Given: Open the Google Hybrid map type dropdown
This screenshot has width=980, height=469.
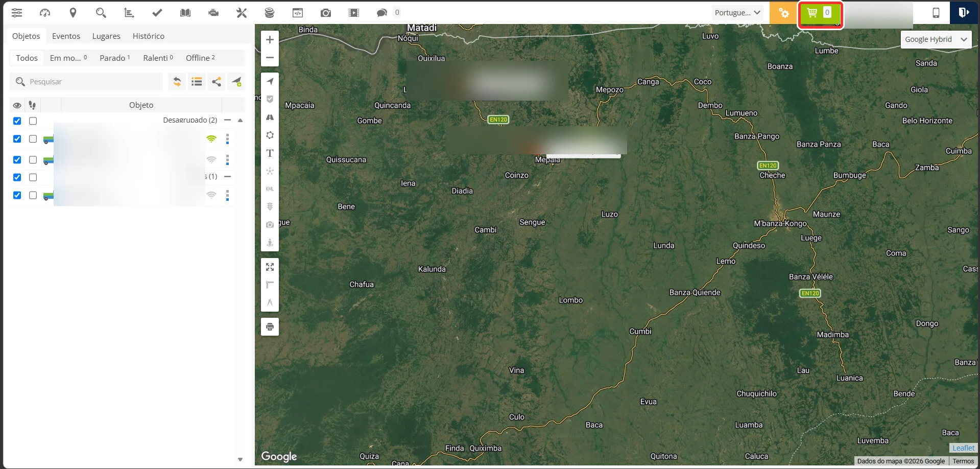Looking at the screenshot, I should [936, 39].
